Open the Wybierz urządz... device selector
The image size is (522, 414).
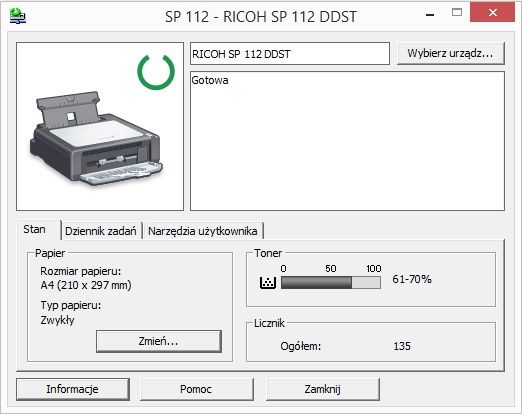451,53
